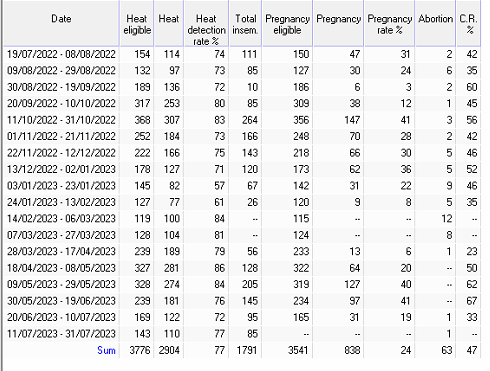The width and height of the screenshot is (490, 371).
Task: Click the Heat eligible column header
Action: point(137,23)
